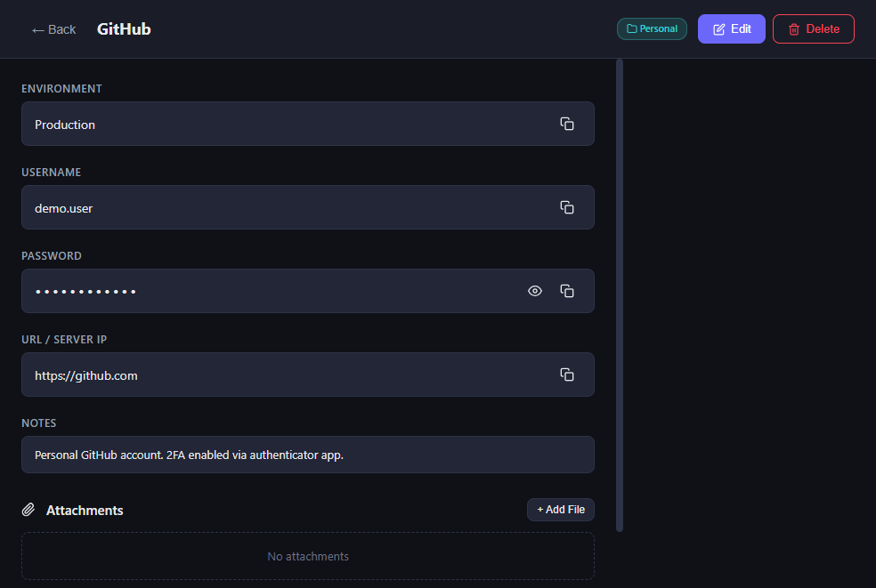Reveal the hidden password with eye icon
The image size is (876, 588).
point(535,291)
